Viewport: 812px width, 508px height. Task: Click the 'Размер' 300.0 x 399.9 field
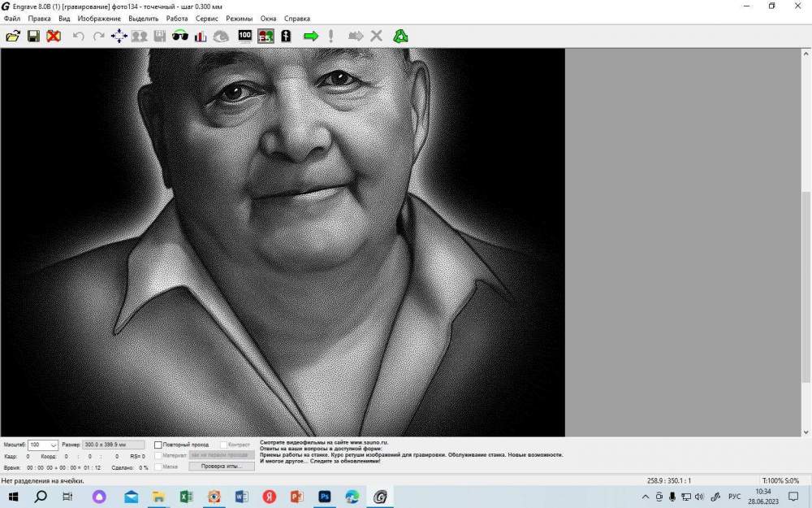click(114, 445)
